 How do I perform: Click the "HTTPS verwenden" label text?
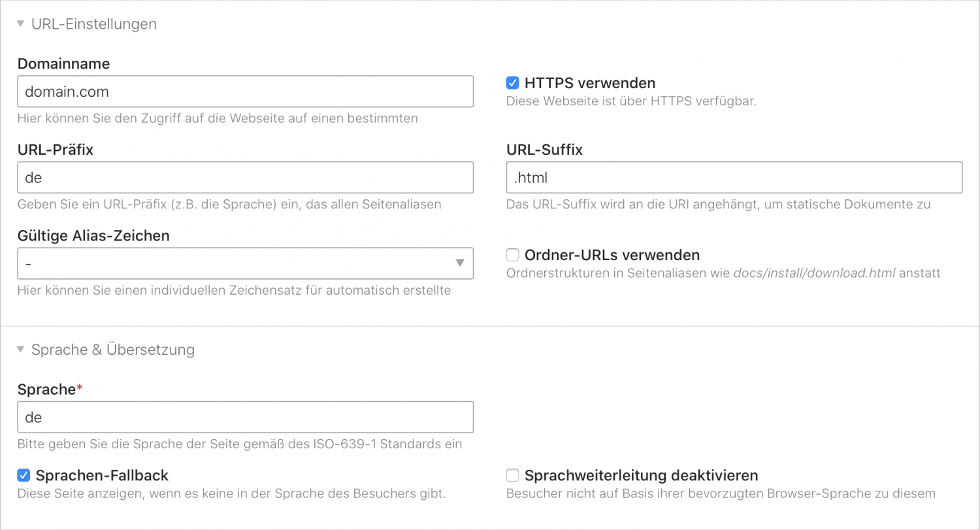pos(589,83)
